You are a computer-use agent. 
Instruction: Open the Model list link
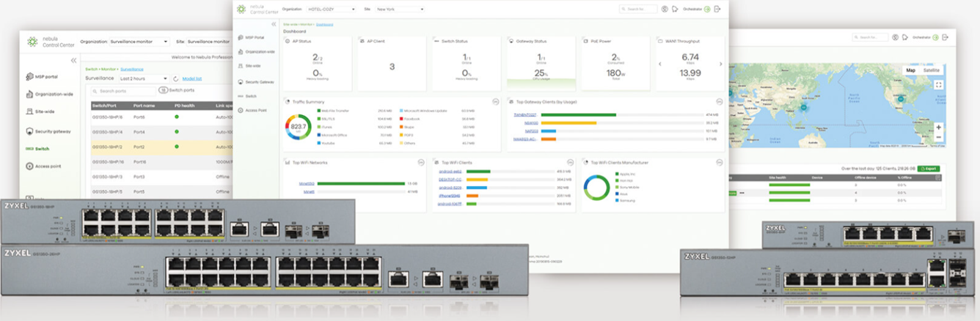(x=191, y=78)
